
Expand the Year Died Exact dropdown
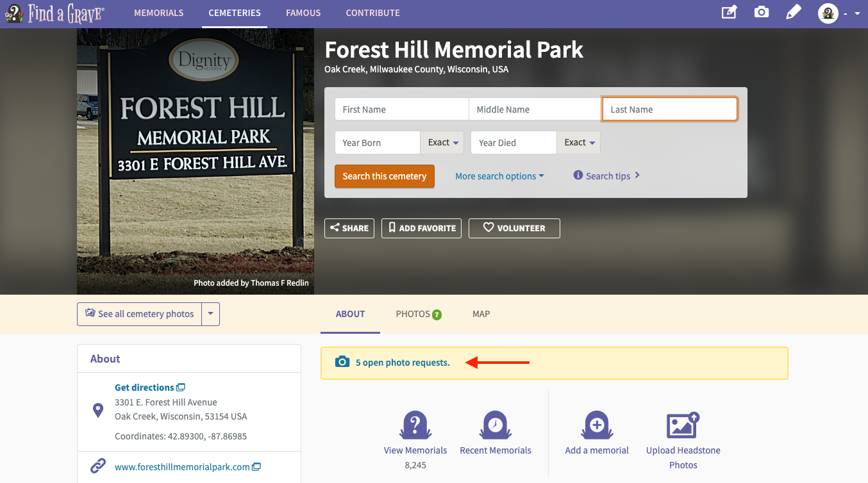click(x=578, y=142)
